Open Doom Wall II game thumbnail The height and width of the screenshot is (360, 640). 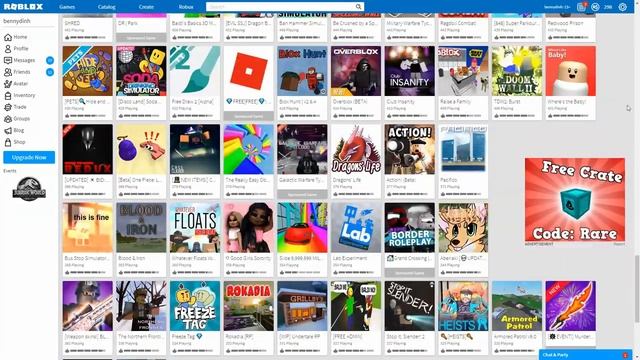(x=517, y=71)
